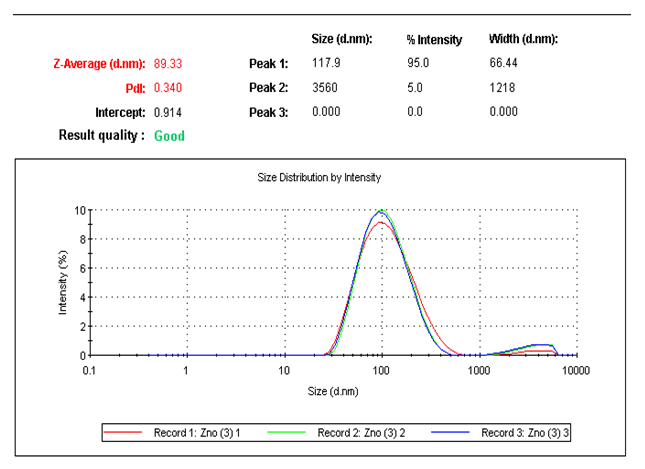Click the Size (d.nm) x-axis label below the chart
This screenshot has height=469, width=645.
click(x=331, y=390)
